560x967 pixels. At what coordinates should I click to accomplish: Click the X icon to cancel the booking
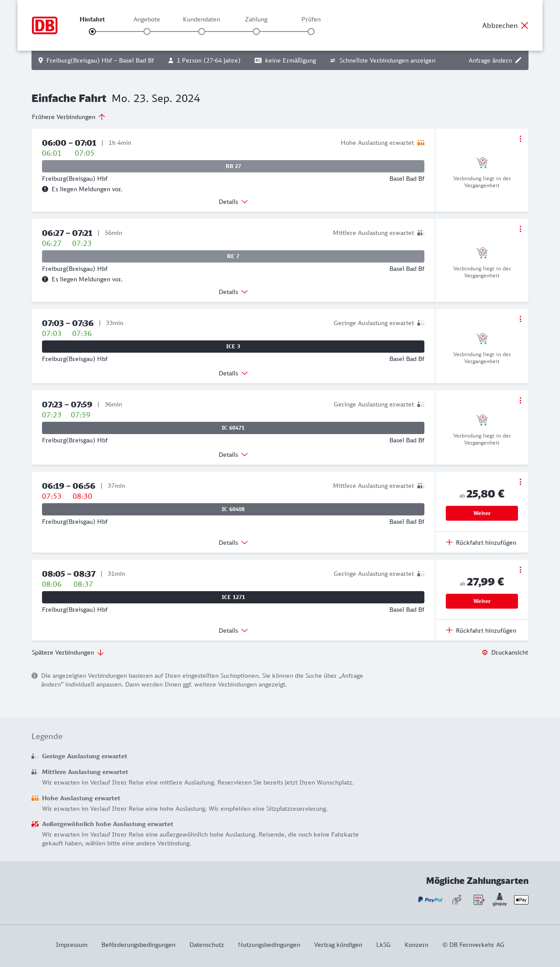(x=525, y=25)
